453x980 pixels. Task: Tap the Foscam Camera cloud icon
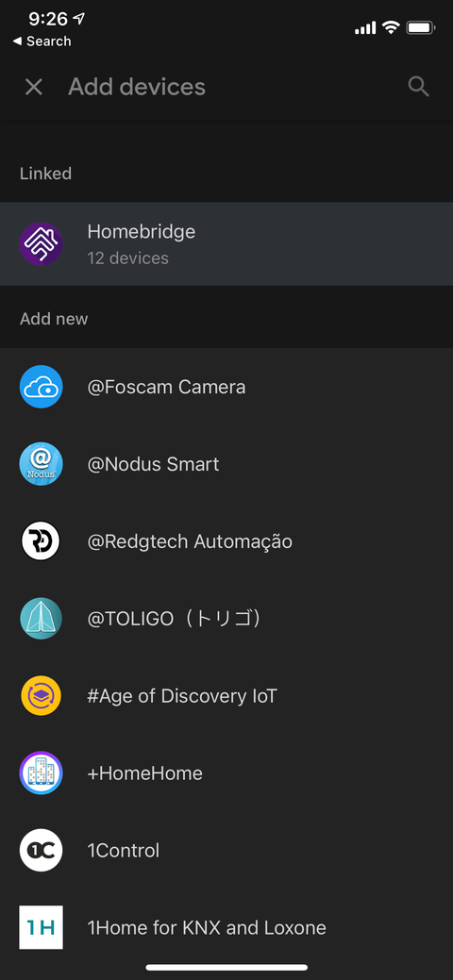[x=42, y=387]
